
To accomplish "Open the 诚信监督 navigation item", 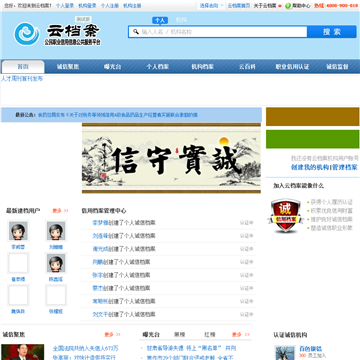I will [337, 67].
